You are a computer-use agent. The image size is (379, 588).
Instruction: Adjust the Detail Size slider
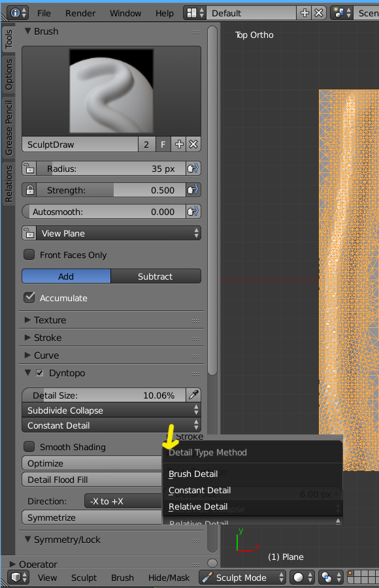pos(104,395)
